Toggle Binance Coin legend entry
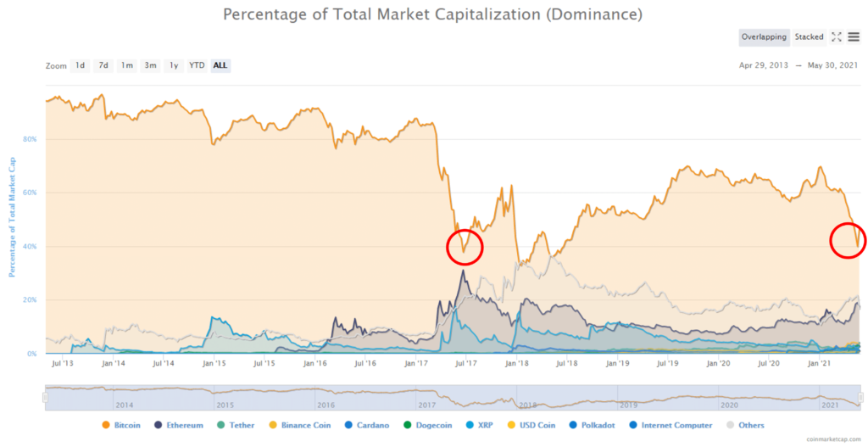Viewport: 868px width, 447px height. pos(299,426)
